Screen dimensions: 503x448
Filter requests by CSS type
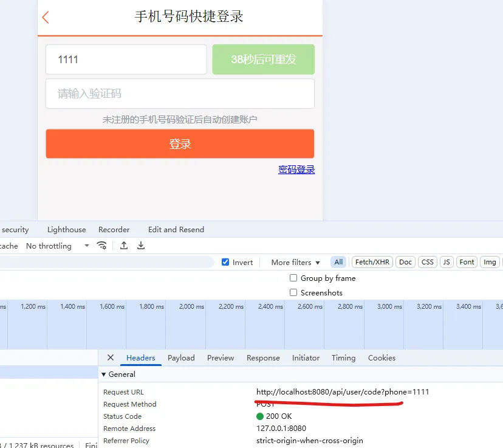(427, 262)
